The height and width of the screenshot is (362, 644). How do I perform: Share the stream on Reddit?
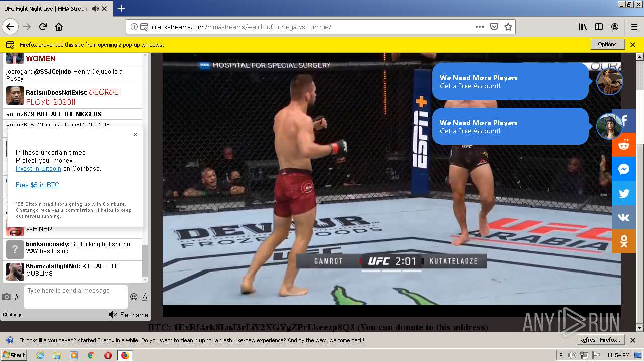[624, 145]
